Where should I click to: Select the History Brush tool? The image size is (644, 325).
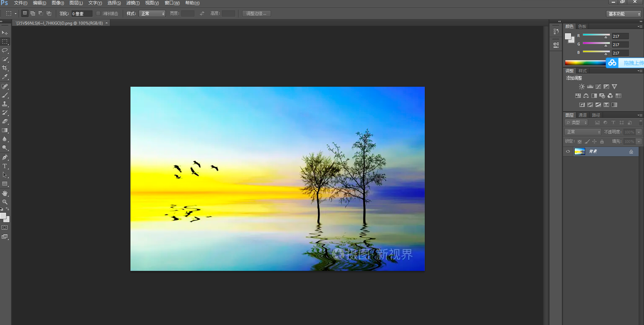pyautogui.click(x=5, y=113)
